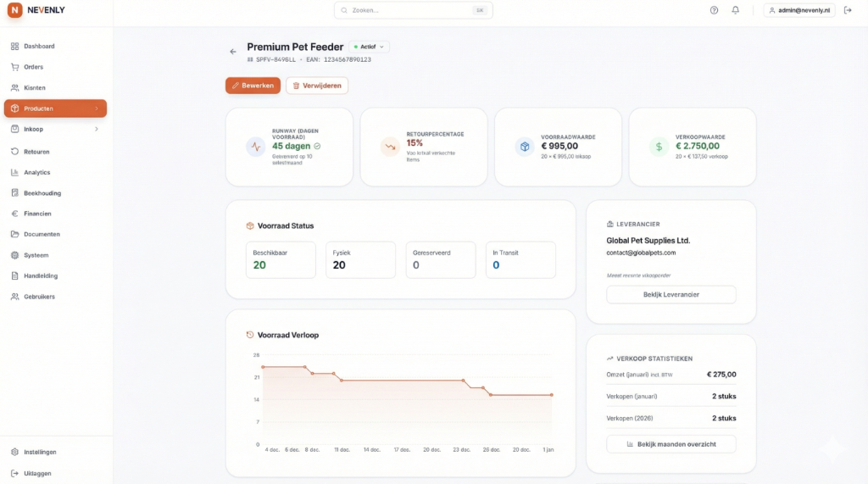Screen dimensions: 868x484
Task: Click the Zoeken search field
Action: [x=414, y=10]
